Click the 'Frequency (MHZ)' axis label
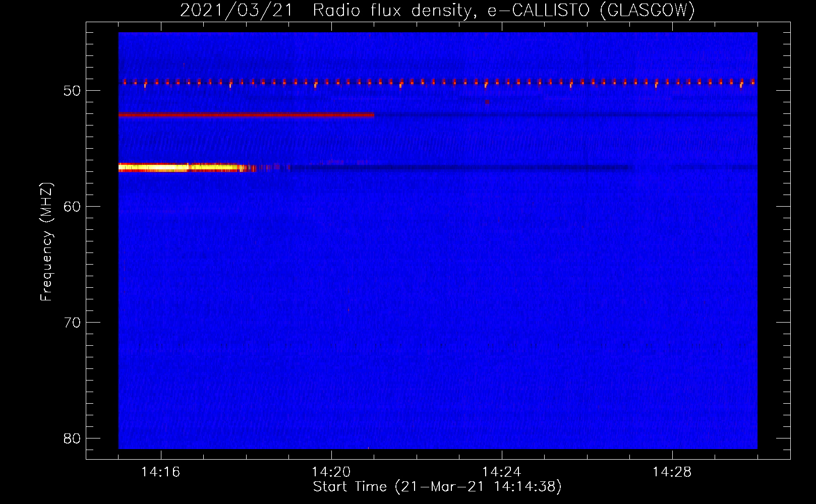Screen dimensions: 816x504 (x=46, y=241)
